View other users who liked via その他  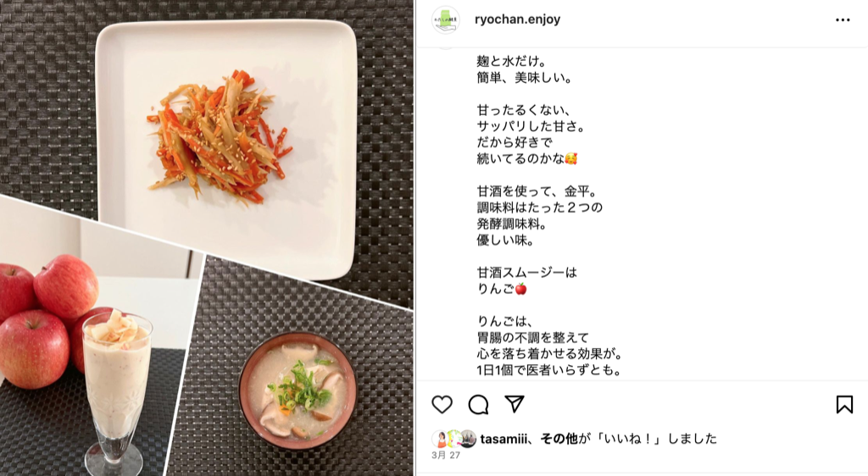559,439
